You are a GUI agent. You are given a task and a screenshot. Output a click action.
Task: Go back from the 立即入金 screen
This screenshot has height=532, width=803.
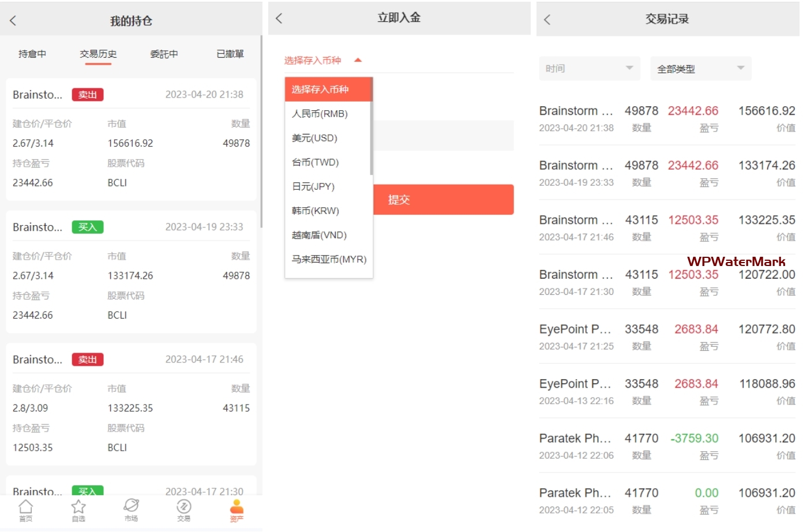[x=279, y=18]
